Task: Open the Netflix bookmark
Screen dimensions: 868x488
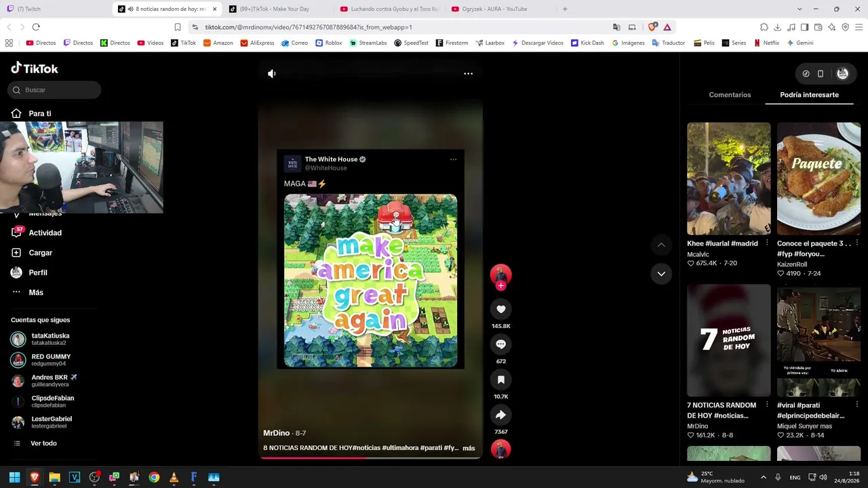Action: click(766, 43)
